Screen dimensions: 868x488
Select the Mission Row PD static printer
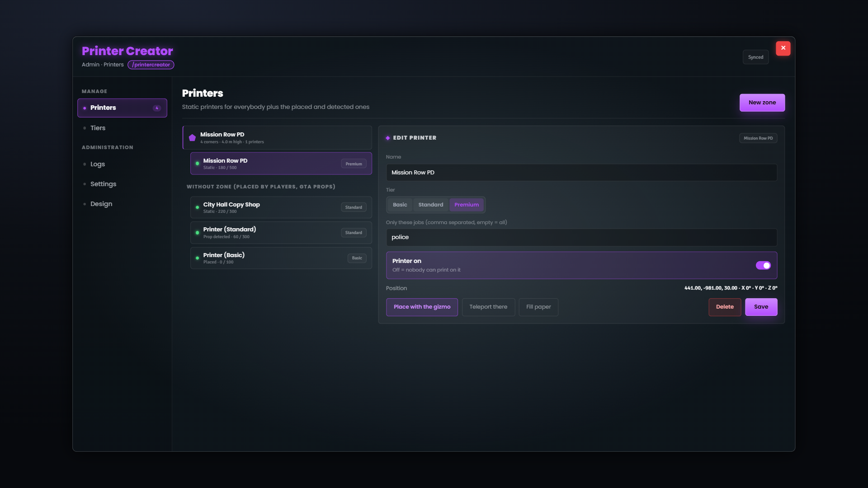pyautogui.click(x=281, y=164)
